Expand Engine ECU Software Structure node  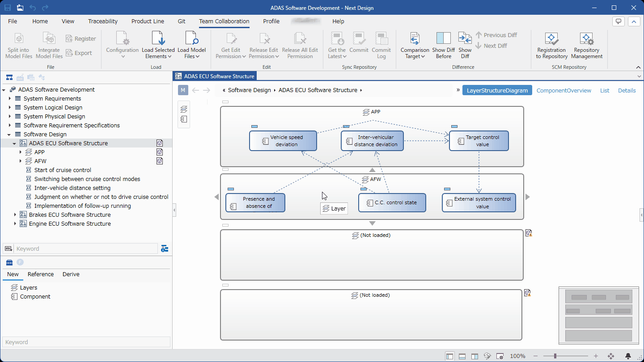(15, 223)
